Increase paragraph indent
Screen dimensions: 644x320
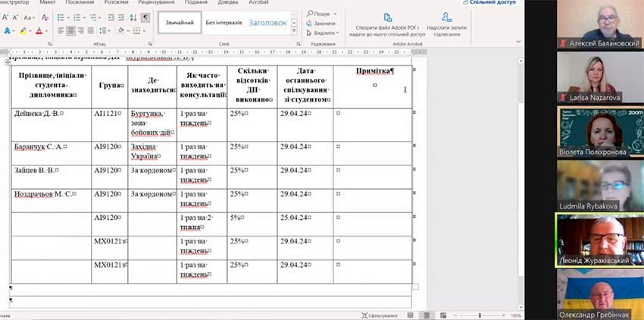(121, 17)
